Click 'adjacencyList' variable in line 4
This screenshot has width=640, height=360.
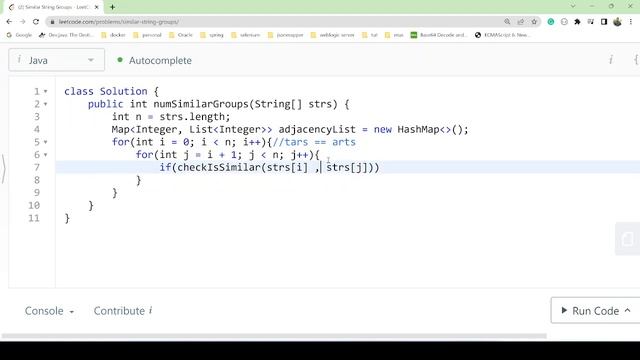coord(317,129)
